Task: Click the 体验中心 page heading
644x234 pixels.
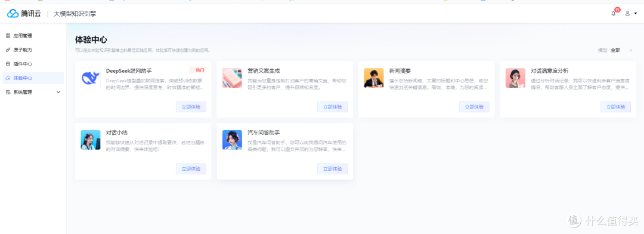Action: tap(91, 40)
